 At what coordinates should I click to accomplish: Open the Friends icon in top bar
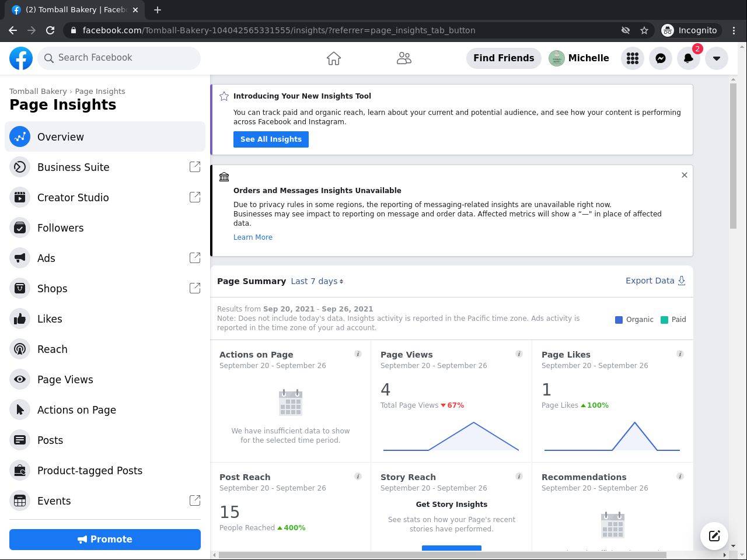[x=404, y=58]
